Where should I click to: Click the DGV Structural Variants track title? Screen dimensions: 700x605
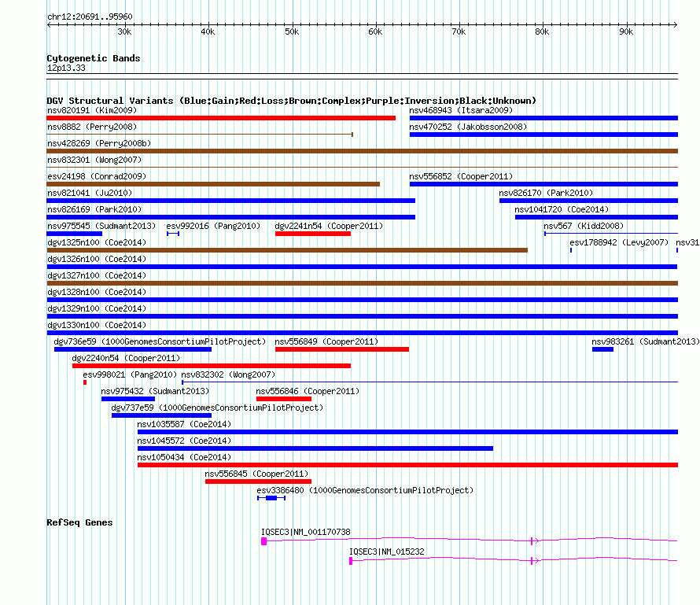(x=292, y=101)
